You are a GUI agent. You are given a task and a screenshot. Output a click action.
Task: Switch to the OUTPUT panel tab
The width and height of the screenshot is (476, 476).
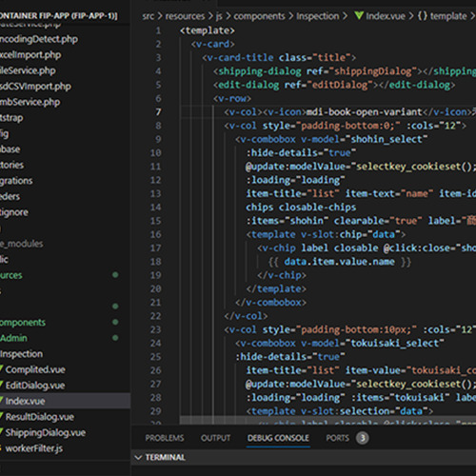(215, 438)
